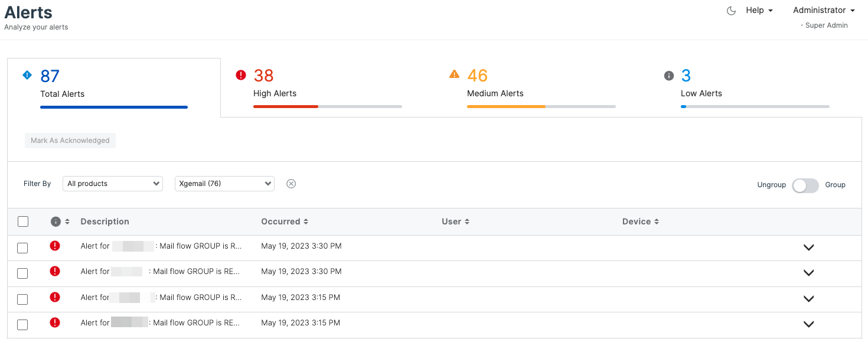The image size is (868, 339).
Task: Click the red High Alerts exclamation icon
Action: (x=241, y=75)
